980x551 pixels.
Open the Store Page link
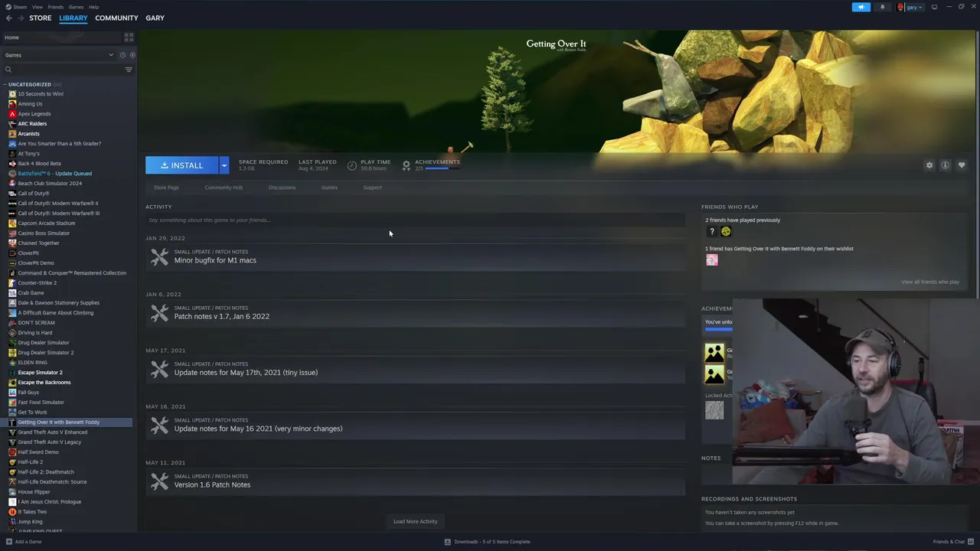tap(166, 187)
